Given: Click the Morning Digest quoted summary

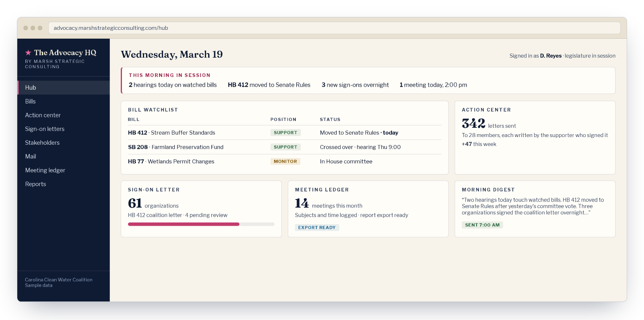Looking at the screenshot, I should pyautogui.click(x=533, y=206).
